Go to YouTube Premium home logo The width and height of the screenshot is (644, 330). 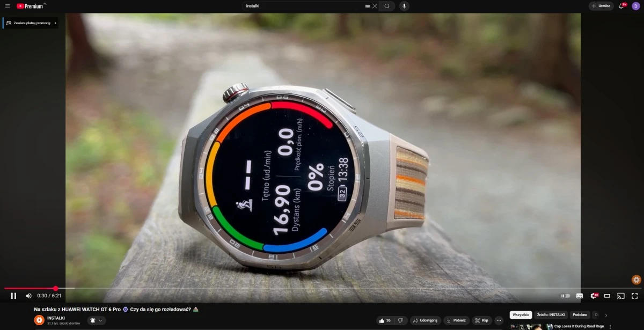[30, 6]
